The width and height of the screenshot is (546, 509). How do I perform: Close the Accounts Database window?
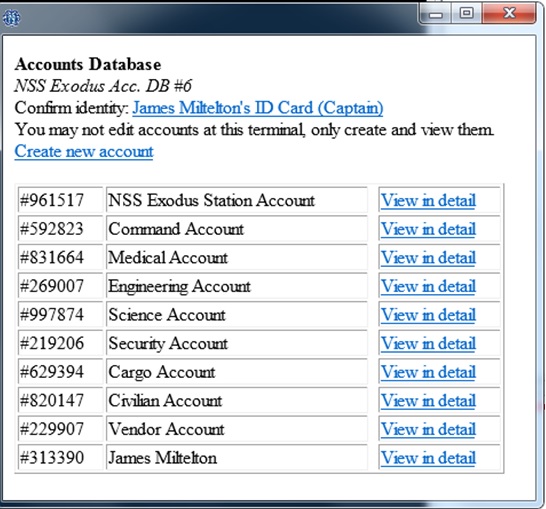[509, 13]
